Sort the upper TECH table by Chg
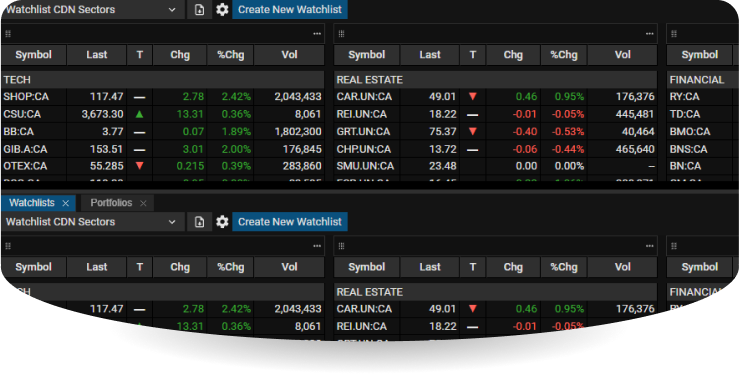This screenshot has height=374, width=739. point(180,55)
